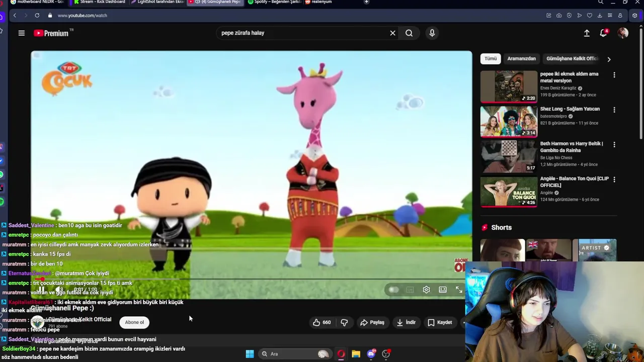
Task: Mute the video volume
Action: (59, 290)
